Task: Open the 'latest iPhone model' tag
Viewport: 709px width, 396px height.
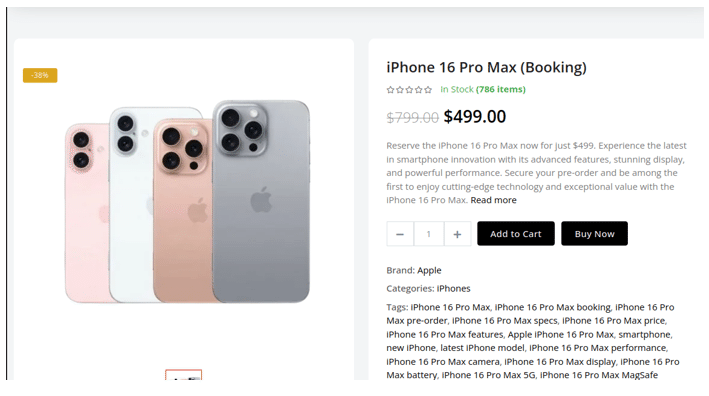Action: 482,348
